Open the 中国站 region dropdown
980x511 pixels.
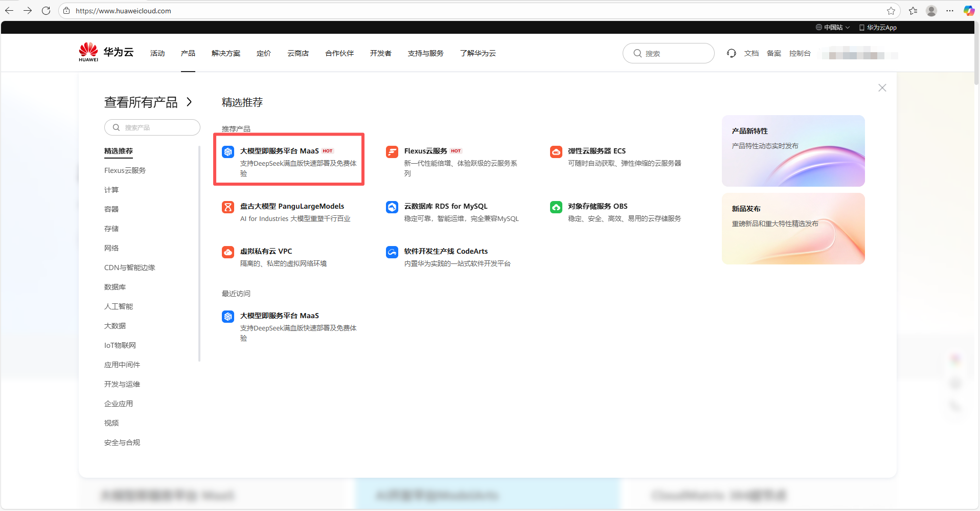(833, 28)
